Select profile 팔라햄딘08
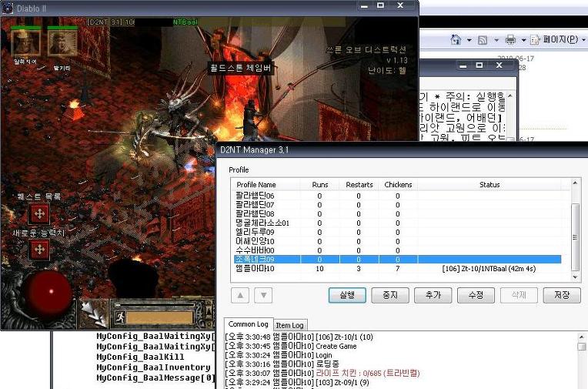The image size is (588, 389). point(397,213)
